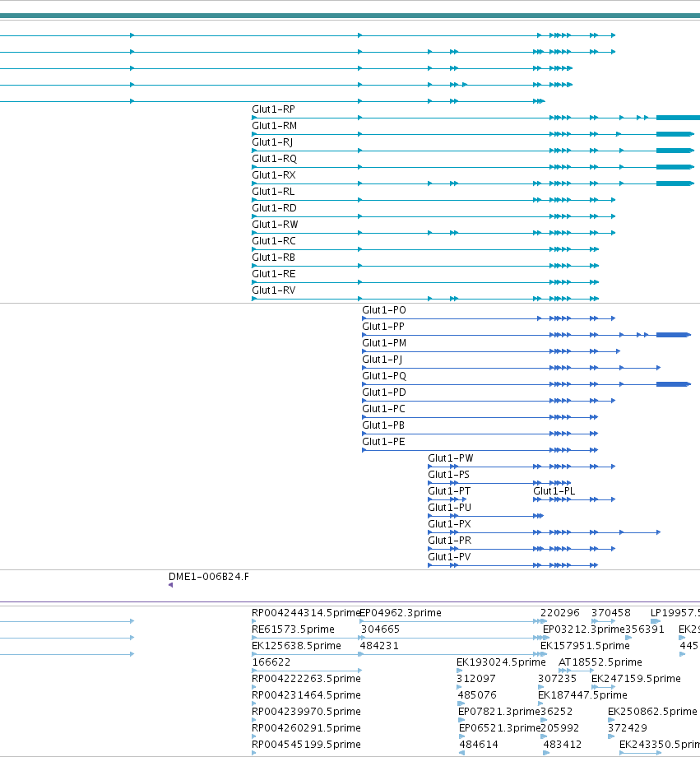Click the Glut1-RB transcript label
700x757 pixels.
point(273,258)
